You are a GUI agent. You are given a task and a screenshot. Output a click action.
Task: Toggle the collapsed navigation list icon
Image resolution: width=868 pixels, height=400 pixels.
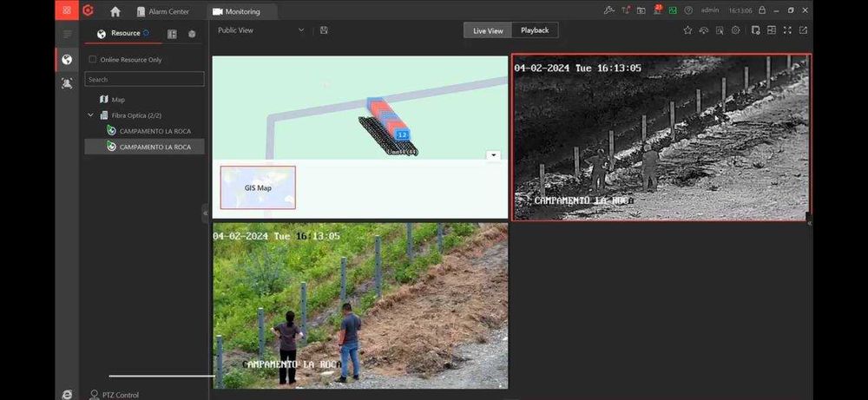click(x=67, y=35)
